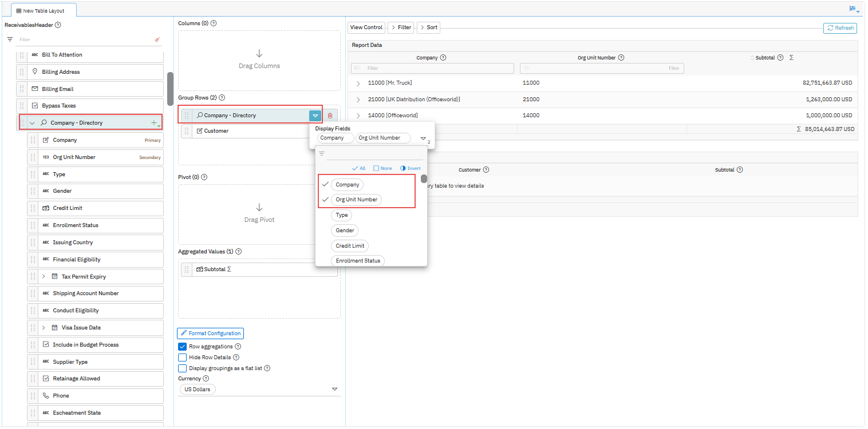Click help icon beside Row aggregations
This screenshot has width=868, height=429.
(238, 347)
